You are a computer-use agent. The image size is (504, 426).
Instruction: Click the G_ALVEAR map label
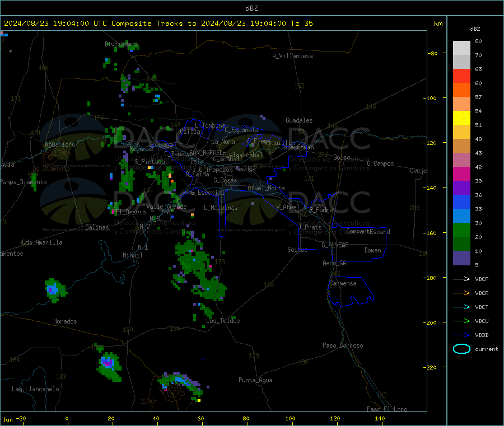335,245
